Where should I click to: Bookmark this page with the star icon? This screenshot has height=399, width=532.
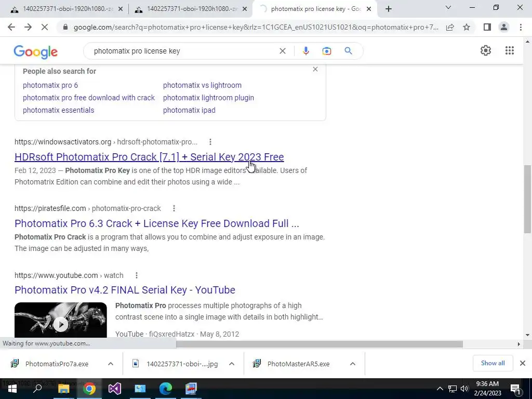[467, 27]
